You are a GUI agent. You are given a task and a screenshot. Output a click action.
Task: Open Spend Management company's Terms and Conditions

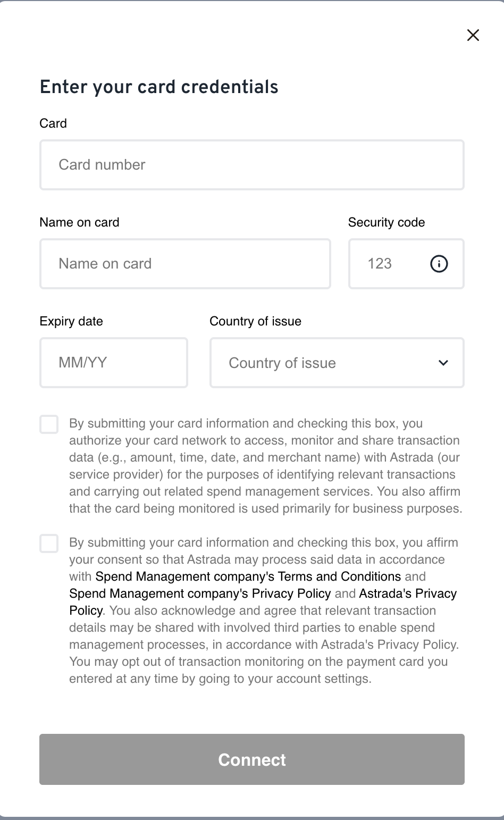[248, 576]
